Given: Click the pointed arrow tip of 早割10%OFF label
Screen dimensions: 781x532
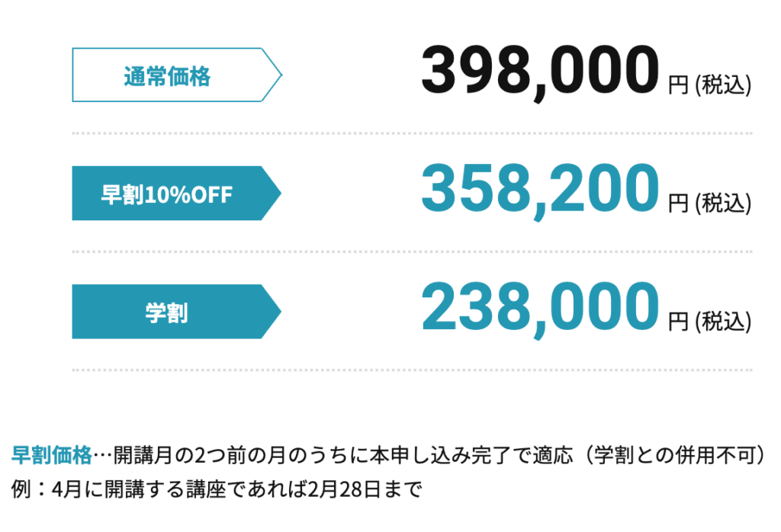Looking at the screenshot, I should coord(272,193).
